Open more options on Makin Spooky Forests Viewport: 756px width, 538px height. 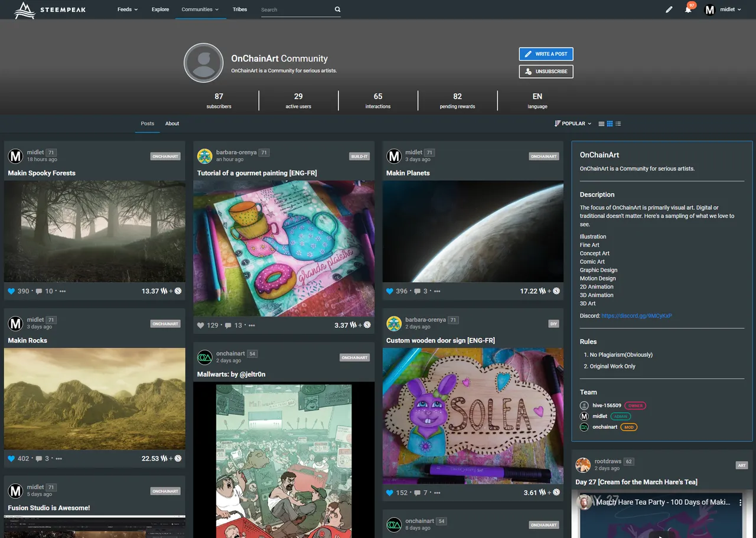[63, 291]
